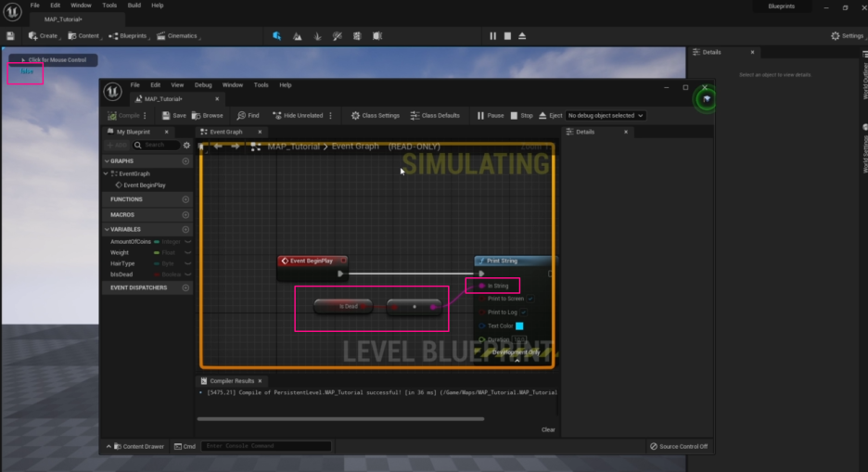This screenshot has height=472, width=868.
Task: Open the File menu of the main editor
Action: pyautogui.click(x=35, y=6)
